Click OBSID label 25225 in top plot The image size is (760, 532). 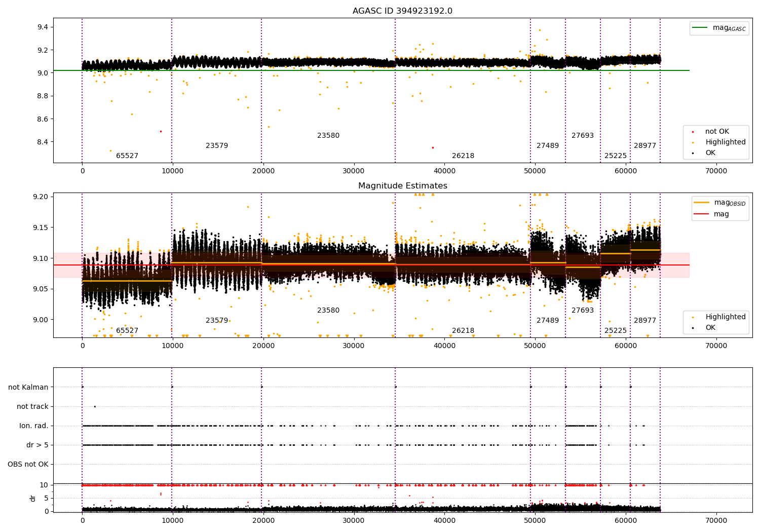tap(616, 156)
